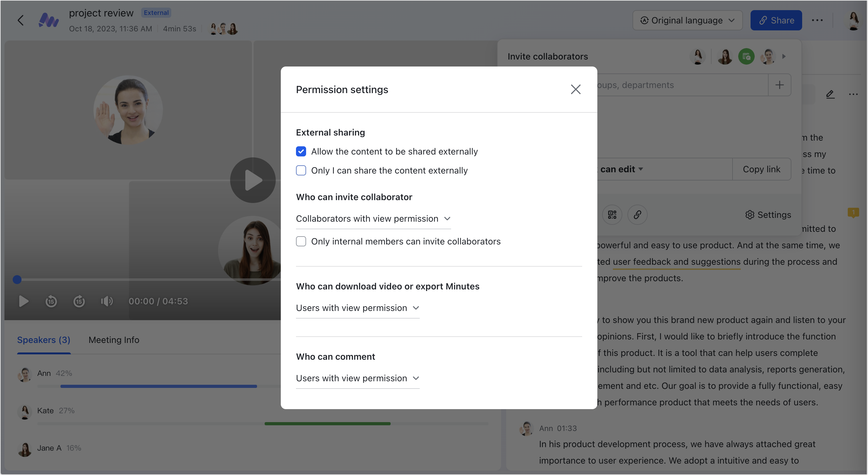Open the QR code sharing option
868x475 pixels.
(x=612, y=214)
